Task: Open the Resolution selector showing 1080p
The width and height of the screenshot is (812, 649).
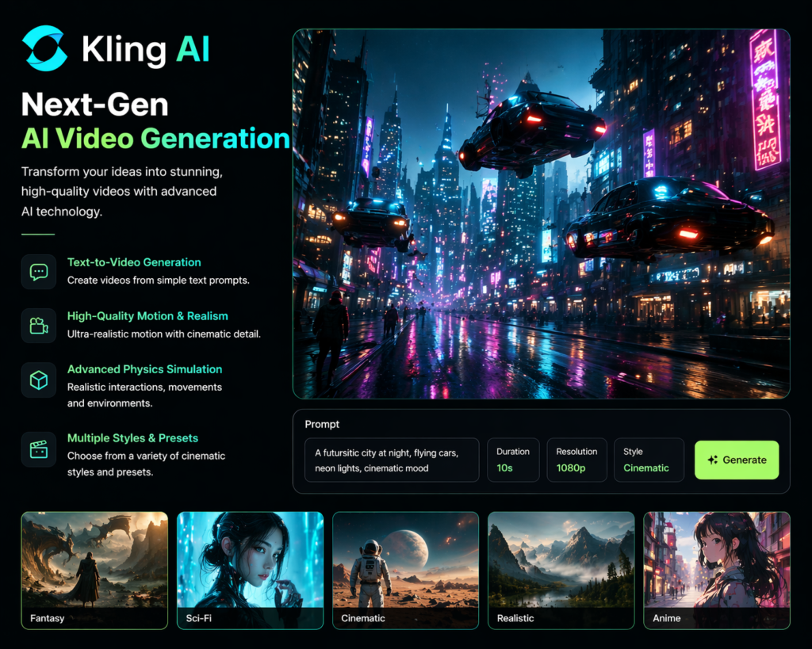Action: tap(576, 460)
